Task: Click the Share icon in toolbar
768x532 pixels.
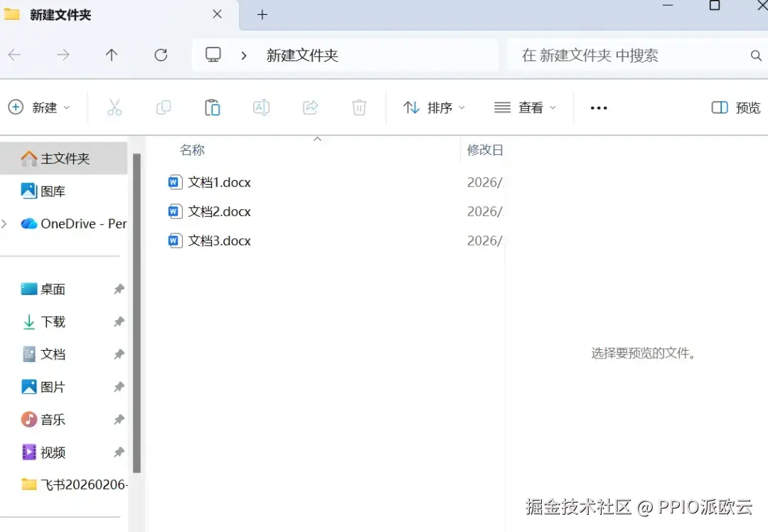Action: pyautogui.click(x=311, y=107)
